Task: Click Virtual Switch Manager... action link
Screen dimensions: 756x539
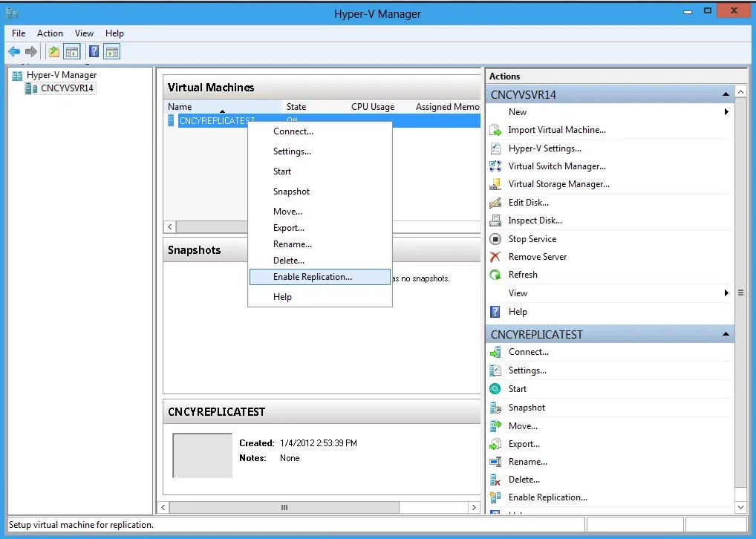Action: [557, 166]
